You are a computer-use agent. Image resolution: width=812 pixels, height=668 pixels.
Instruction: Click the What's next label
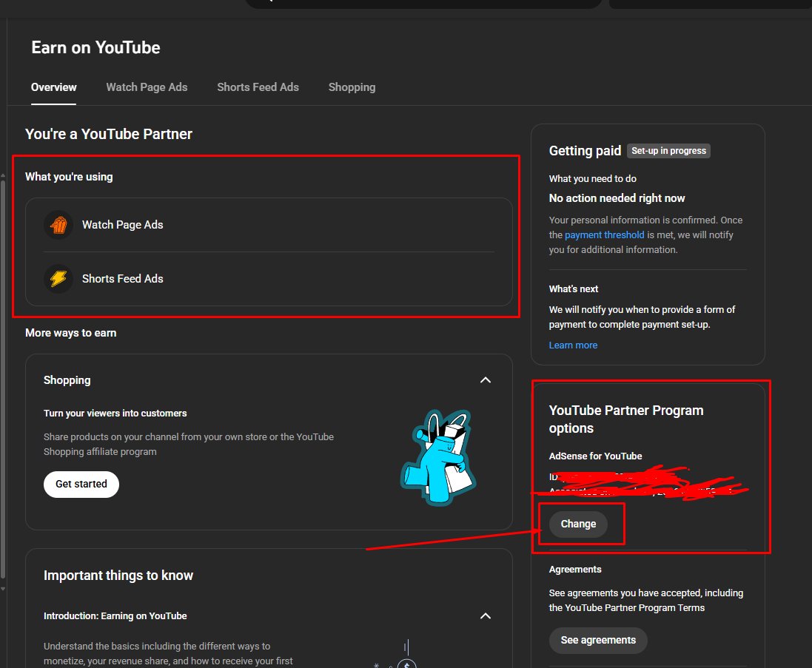click(x=573, y=289)
